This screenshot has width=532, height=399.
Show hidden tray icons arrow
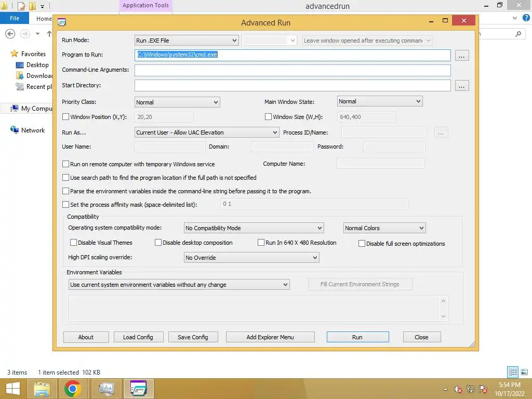[x=445, y=389]
